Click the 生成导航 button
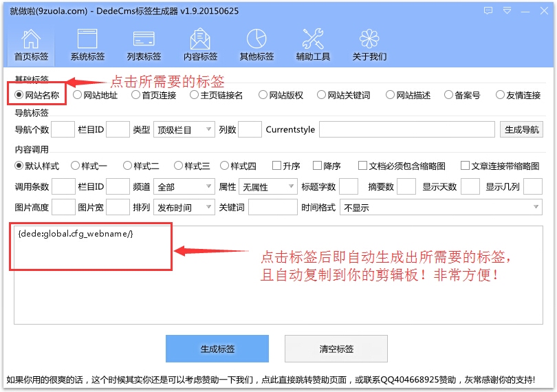The width and height of the screenshot is (557, 392). click(521, 129)
